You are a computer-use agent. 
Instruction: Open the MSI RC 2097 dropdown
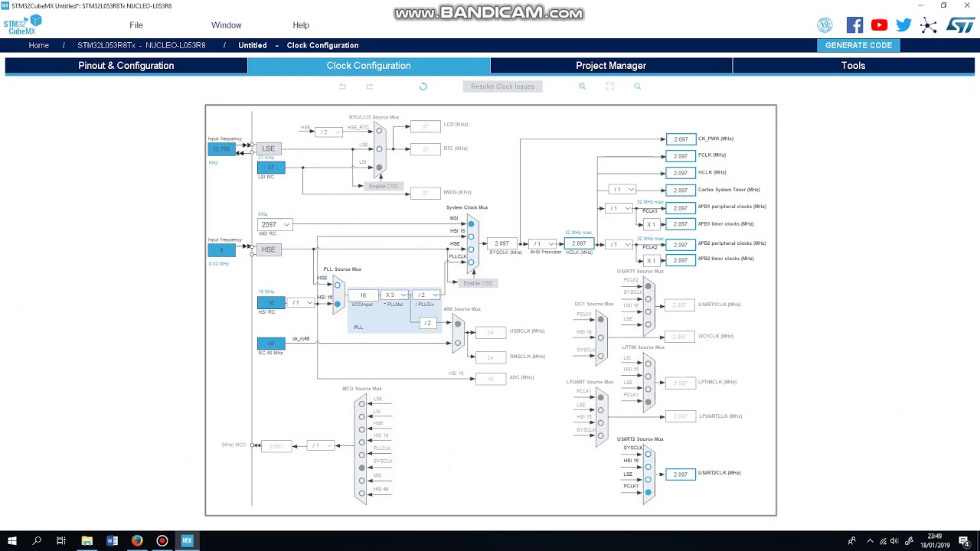(x=275, y=224)
